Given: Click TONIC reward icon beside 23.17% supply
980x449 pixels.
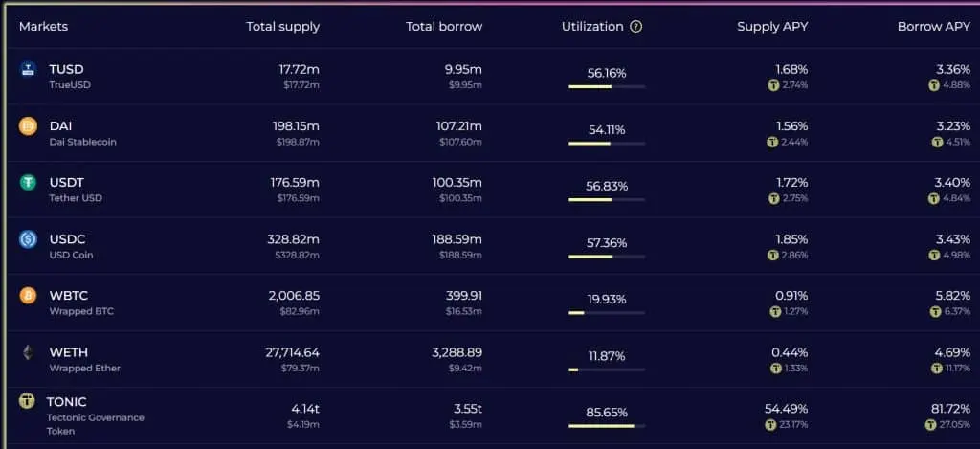Looking at the screenshot, I should (x=770, y=425).
